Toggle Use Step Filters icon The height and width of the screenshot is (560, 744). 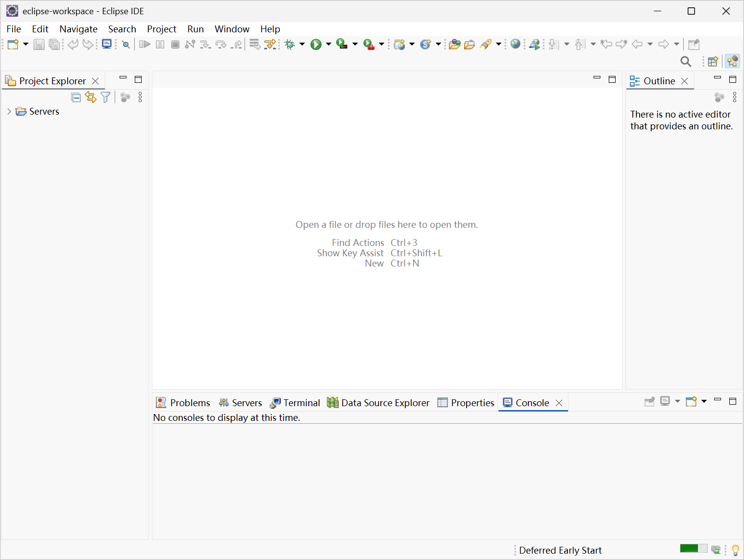(270, 45)
